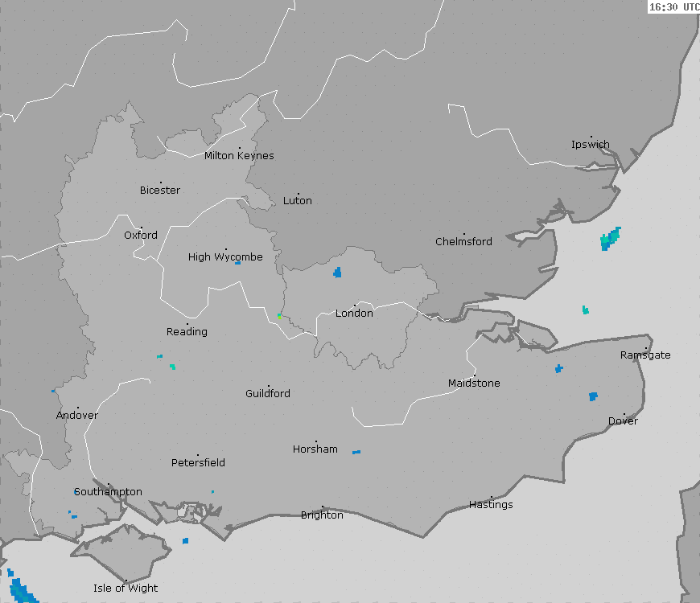Select the rain echo northwest of Dover
This screenshot has width=700, height=603.
coord(593,396)
